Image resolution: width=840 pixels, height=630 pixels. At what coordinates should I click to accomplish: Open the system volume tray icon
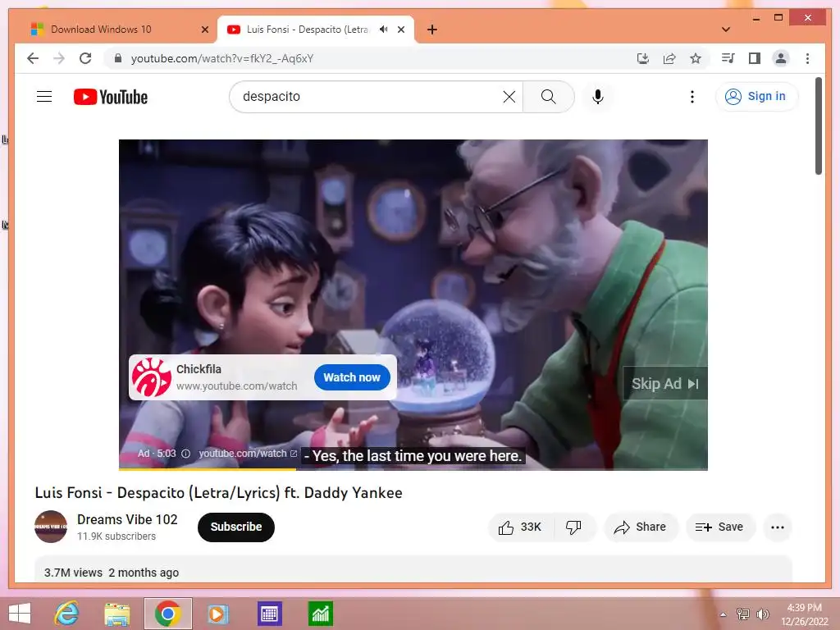[x=762, y=614]
